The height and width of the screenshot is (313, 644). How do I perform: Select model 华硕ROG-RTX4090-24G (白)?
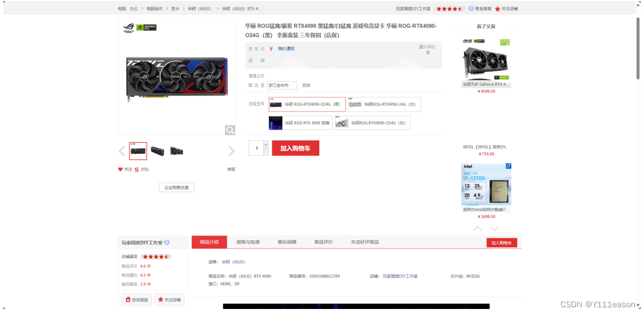coord(384,104)
